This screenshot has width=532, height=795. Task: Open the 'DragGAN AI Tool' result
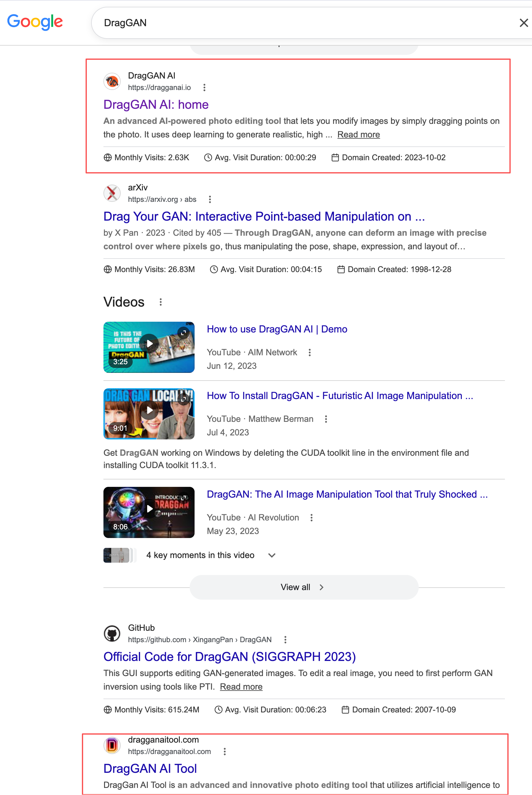pyautogui.click(x=150, y=768)
